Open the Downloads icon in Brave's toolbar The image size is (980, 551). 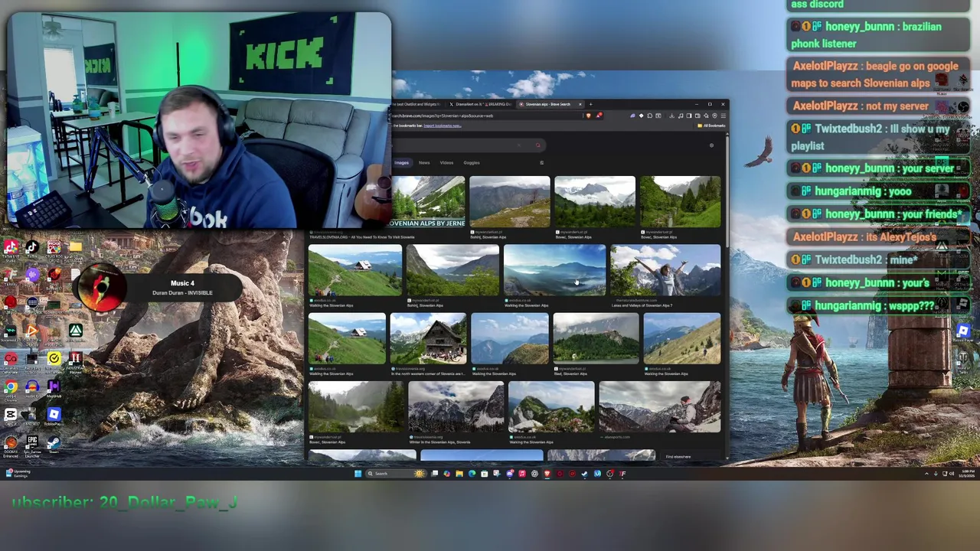[671, 116]
